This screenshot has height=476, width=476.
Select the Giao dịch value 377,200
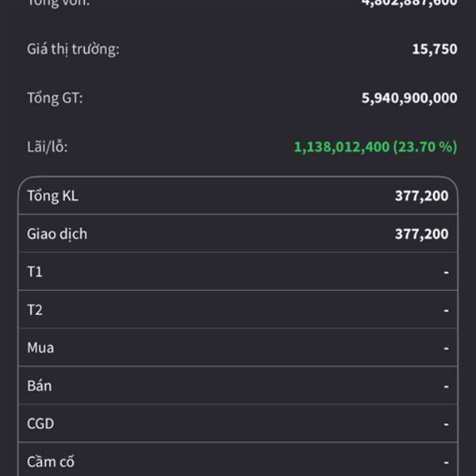pos(421,234)
